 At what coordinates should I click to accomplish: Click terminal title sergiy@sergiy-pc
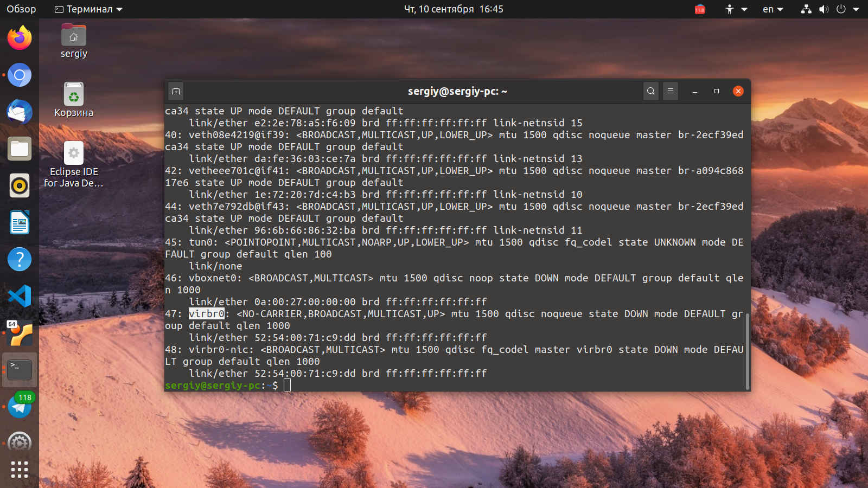(457, 91)
